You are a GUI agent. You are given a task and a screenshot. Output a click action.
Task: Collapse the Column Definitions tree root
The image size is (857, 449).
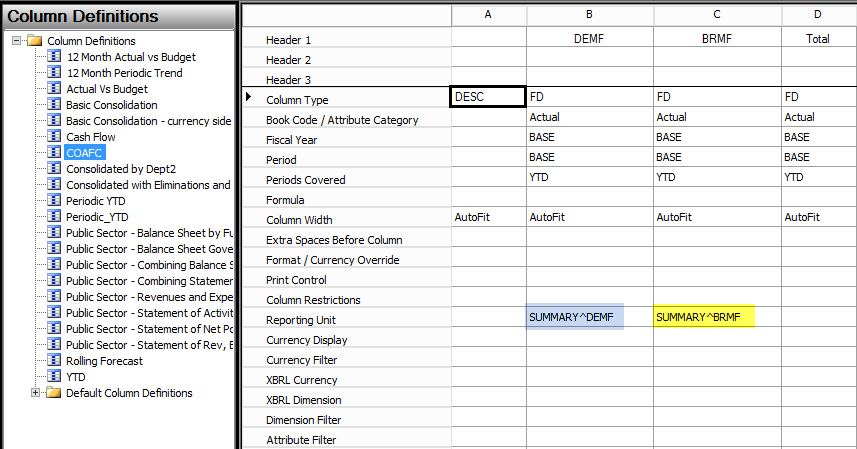tap(17, 41)
